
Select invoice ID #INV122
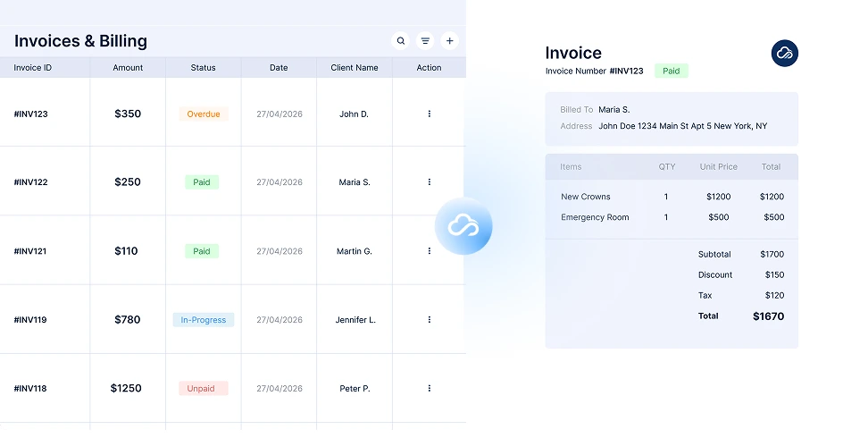coord(31,181)
